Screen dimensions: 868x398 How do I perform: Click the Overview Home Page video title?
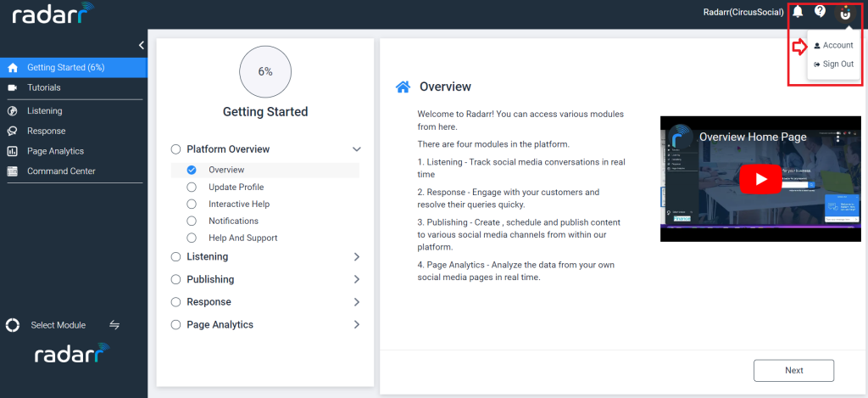753,137
